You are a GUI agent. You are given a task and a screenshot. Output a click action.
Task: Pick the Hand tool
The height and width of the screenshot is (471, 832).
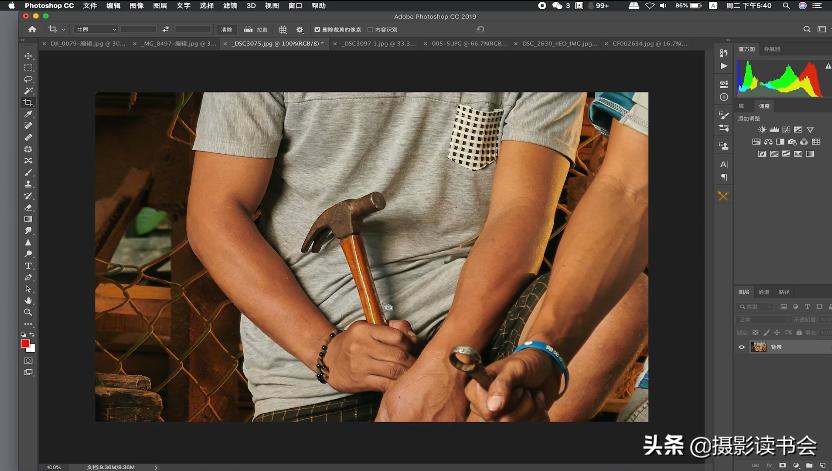tap(28, 300)
